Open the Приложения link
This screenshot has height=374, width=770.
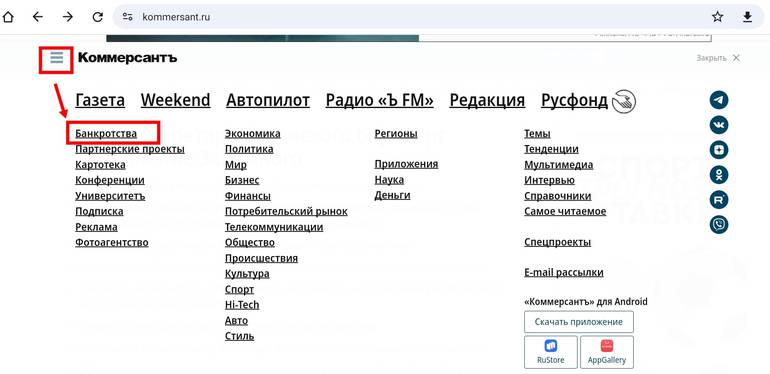tap(406, 164)
